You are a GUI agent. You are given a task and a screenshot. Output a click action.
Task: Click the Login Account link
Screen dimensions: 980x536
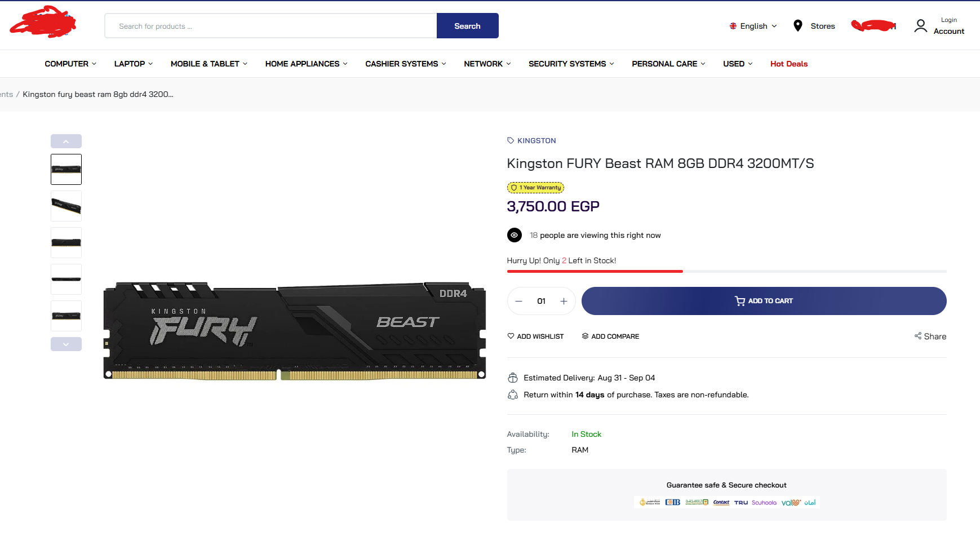[x=949, y=26]
